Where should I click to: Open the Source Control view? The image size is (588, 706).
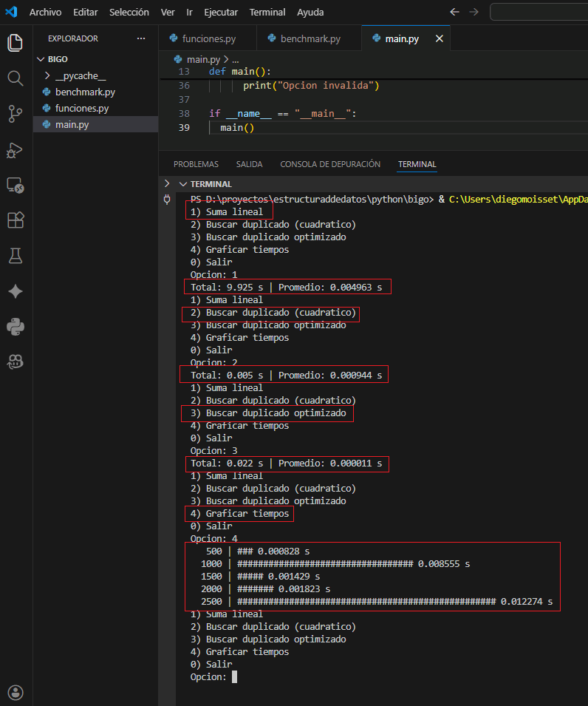point(16,113)
